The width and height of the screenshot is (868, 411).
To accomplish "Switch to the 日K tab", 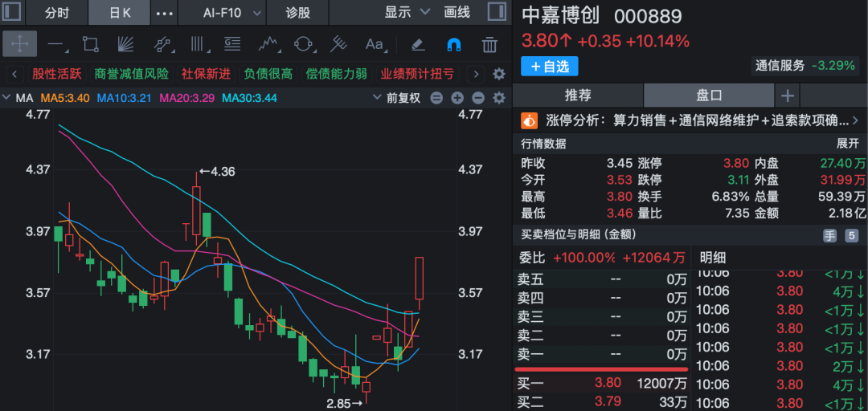I will coord(120,13).
